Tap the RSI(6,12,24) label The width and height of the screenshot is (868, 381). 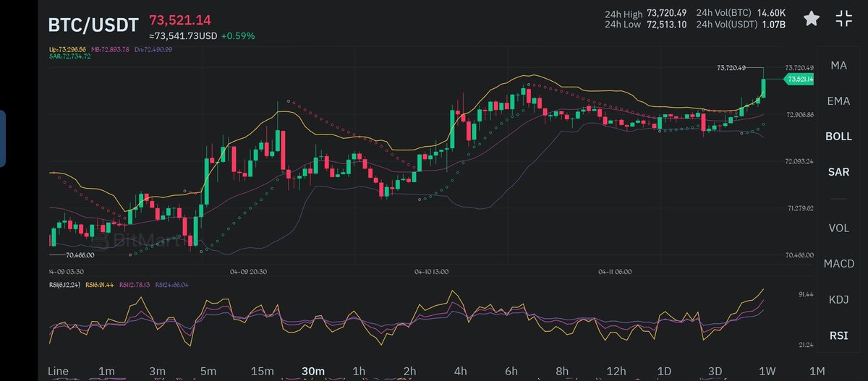[64, 285]
